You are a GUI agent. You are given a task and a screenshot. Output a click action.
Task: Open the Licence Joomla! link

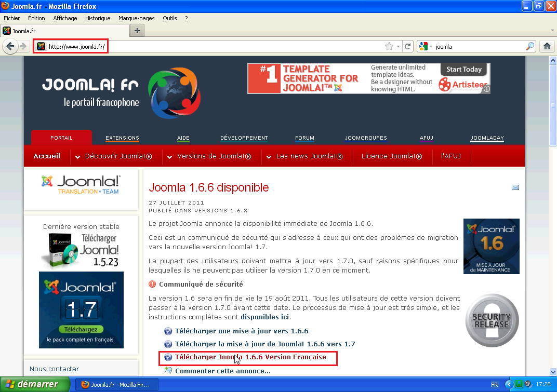click(392, 156)
